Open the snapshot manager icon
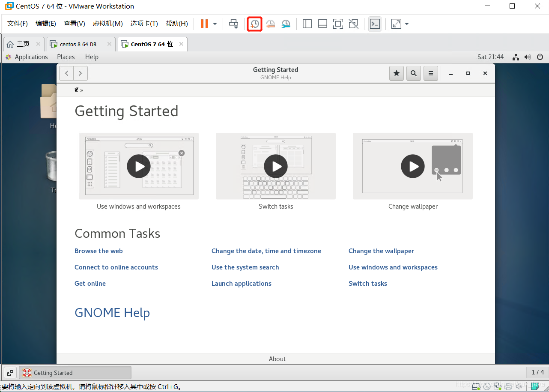 286,24
